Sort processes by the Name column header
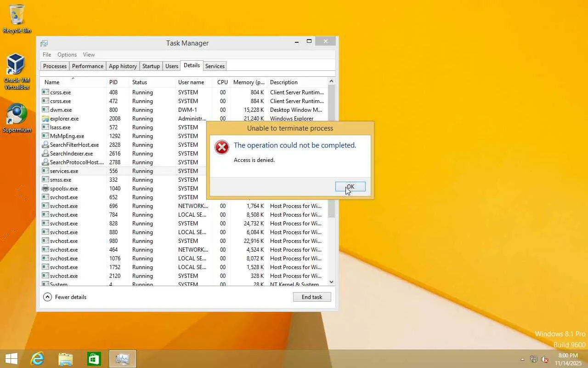 pos(73,82)
